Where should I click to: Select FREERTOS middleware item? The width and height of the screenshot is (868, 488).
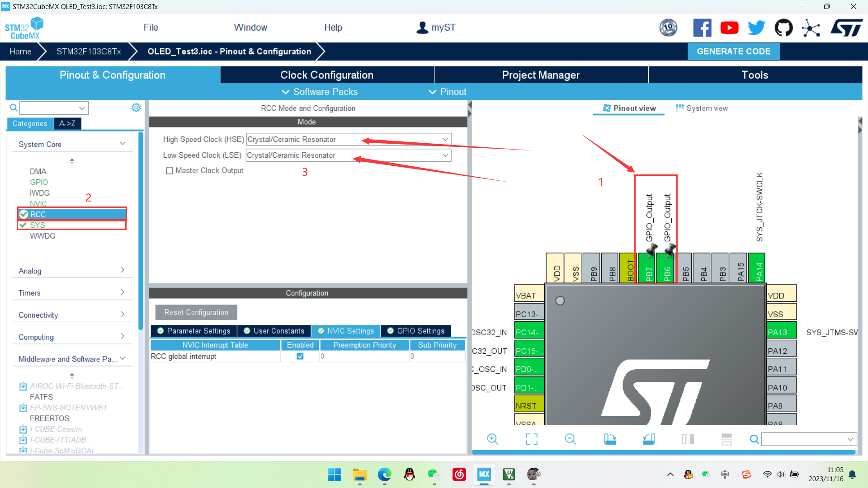[x=49, y=418]
